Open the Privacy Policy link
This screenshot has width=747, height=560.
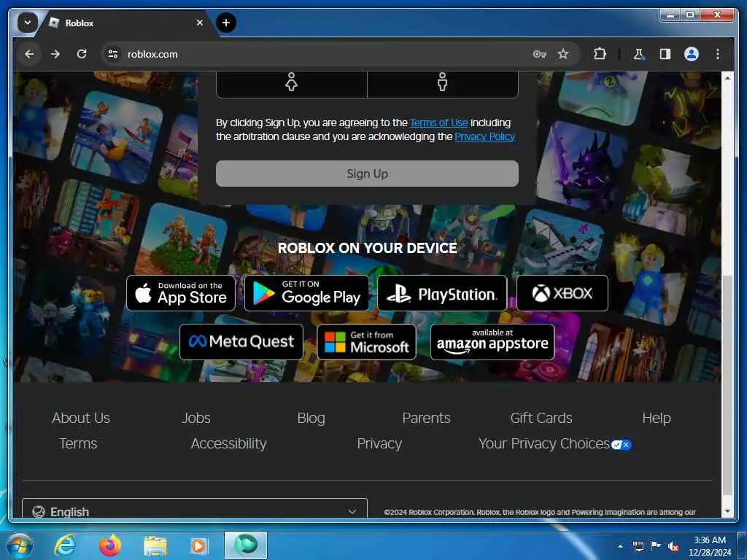pos(484,136)
